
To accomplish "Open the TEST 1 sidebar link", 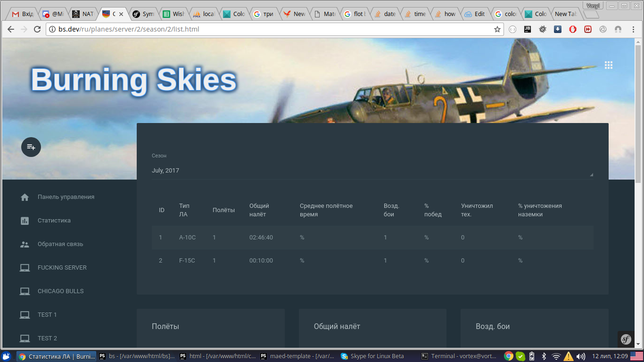I will tap(47, 315).
